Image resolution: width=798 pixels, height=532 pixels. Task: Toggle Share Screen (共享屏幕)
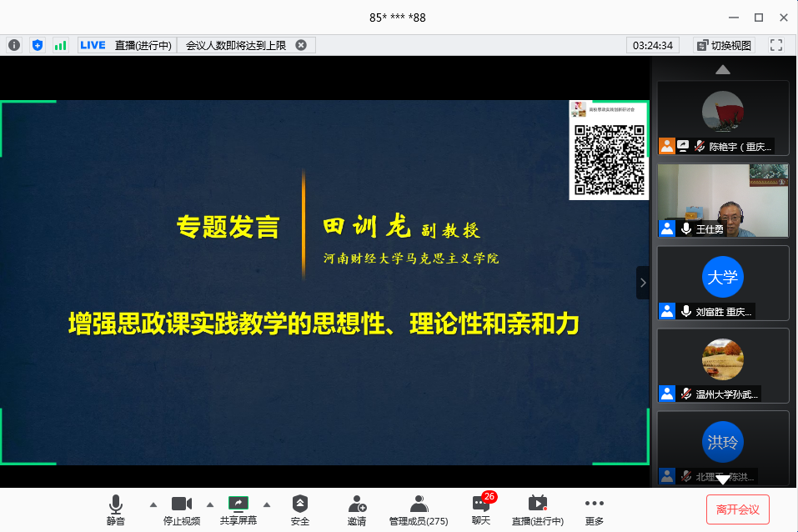pos(238,509)
